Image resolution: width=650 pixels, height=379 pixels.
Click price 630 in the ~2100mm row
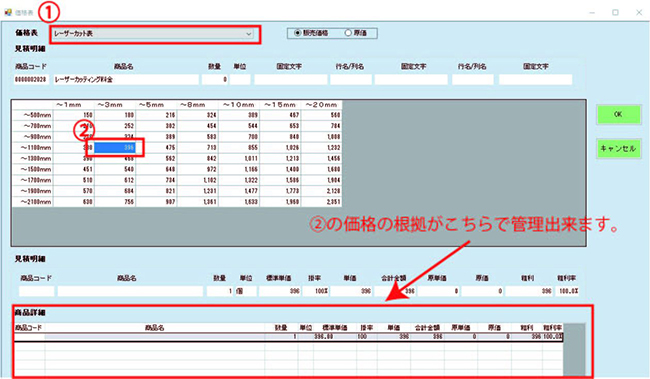74,202
